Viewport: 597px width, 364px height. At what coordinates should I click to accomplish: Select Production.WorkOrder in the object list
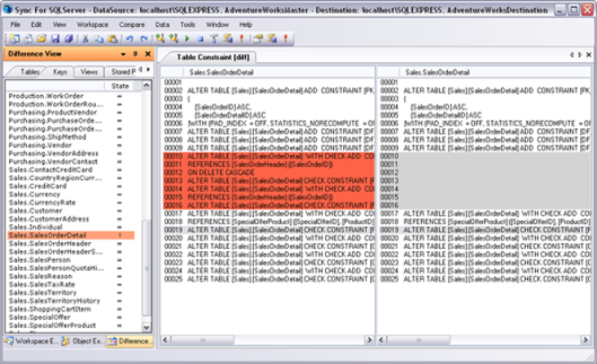[46, 96]
